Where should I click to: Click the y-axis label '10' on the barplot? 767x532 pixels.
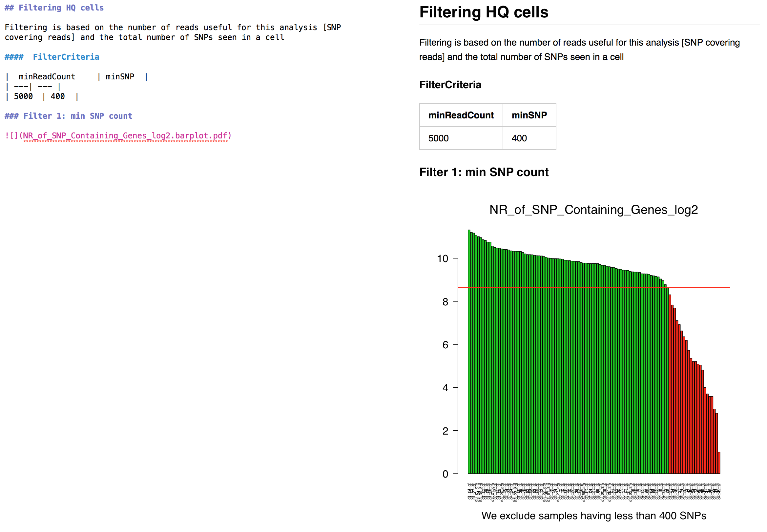click(442, 259)
